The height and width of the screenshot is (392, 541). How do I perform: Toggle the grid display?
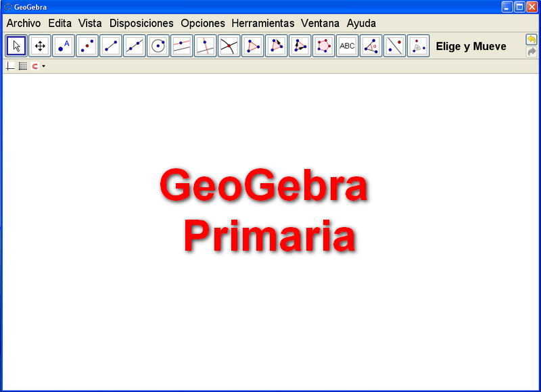(x=23, y=66)
